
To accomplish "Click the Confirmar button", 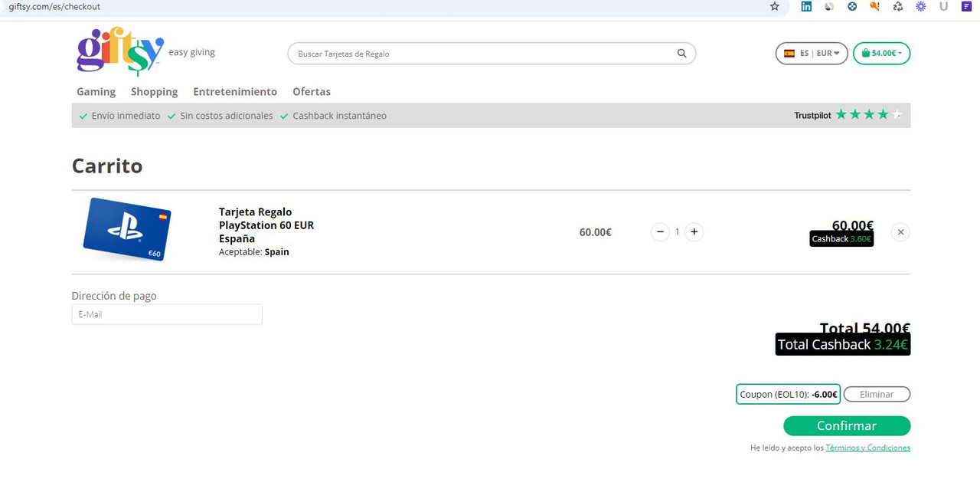I will [x=847, y=425].
